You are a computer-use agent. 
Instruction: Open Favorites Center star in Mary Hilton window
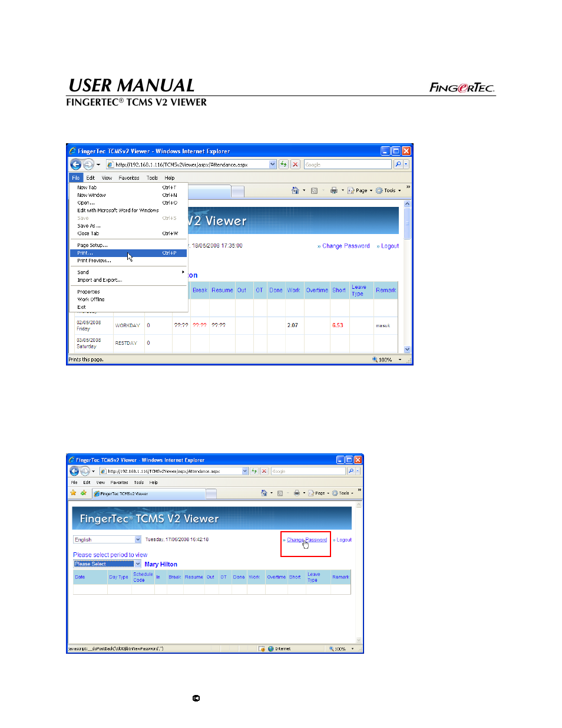(74, 493)
